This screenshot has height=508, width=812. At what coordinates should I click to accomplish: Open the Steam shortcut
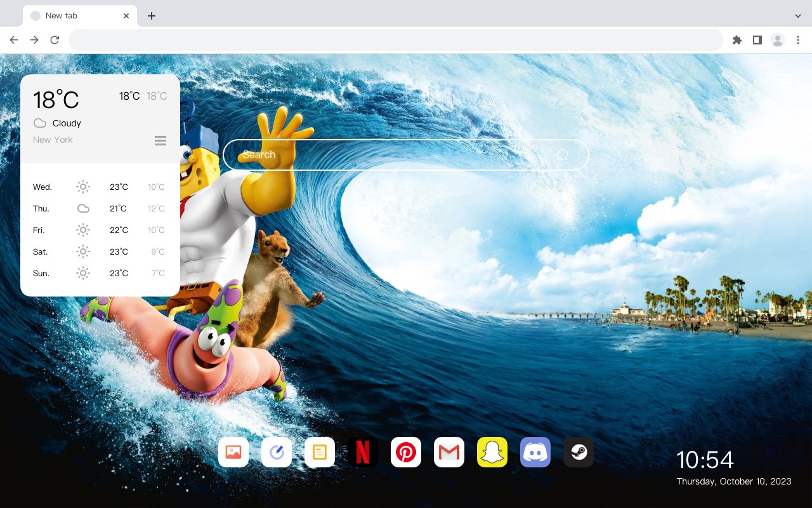[579, 452]
